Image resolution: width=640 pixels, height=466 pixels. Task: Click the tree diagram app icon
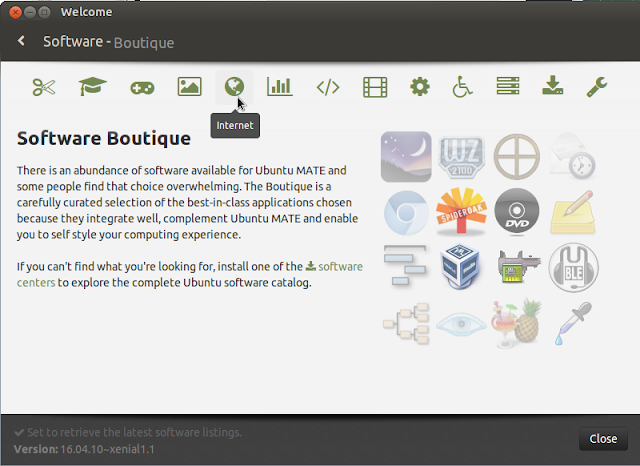pos(406,324)
